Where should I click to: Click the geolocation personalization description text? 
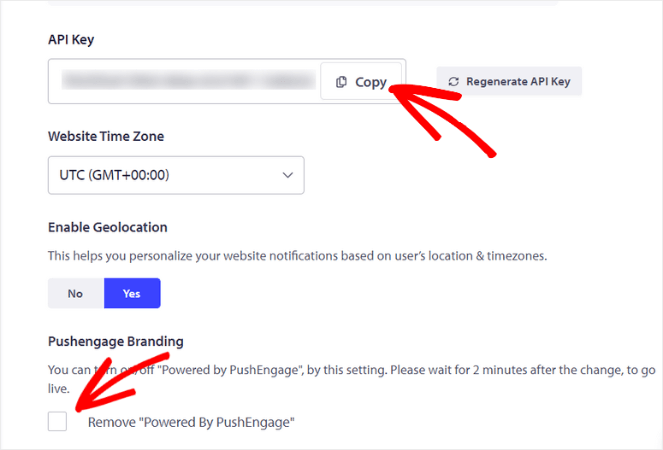(x=297, y=256)
